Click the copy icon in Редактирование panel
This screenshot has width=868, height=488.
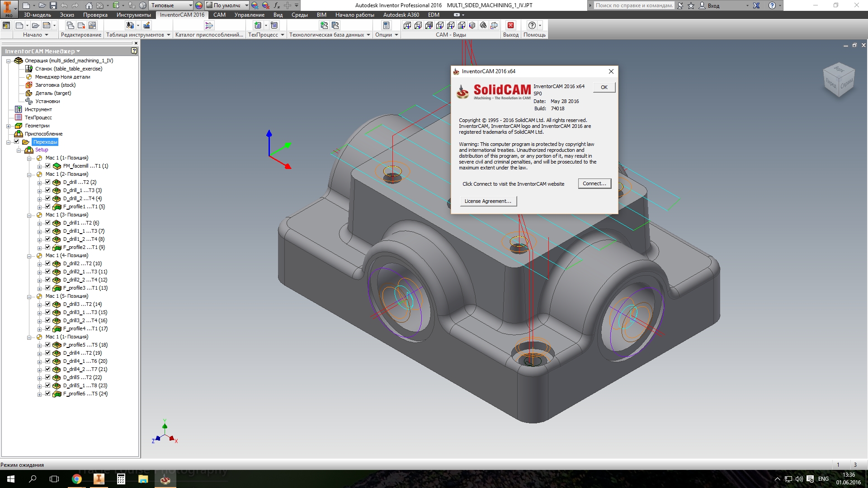(x=71, y=25)
